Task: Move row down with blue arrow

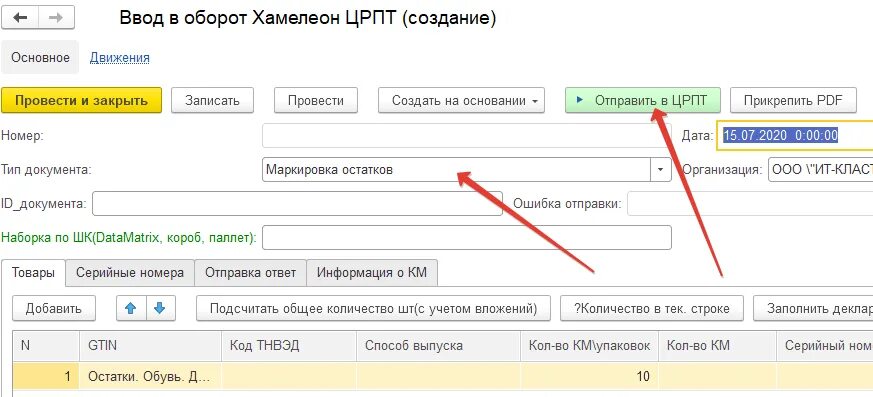Action: pyautogui.click(x=160, y=308)
